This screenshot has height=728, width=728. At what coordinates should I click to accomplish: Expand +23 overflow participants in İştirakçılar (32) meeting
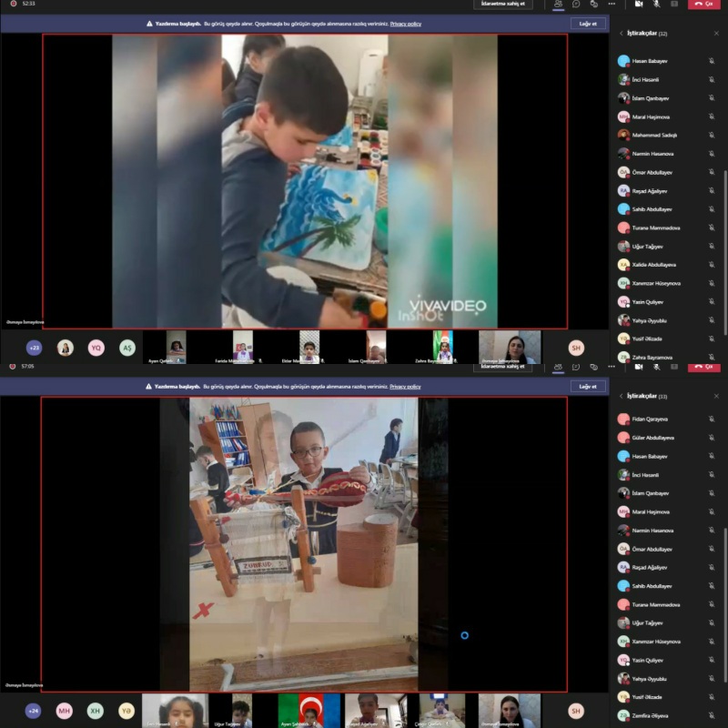pyautogui.click(x=34, y=348)
